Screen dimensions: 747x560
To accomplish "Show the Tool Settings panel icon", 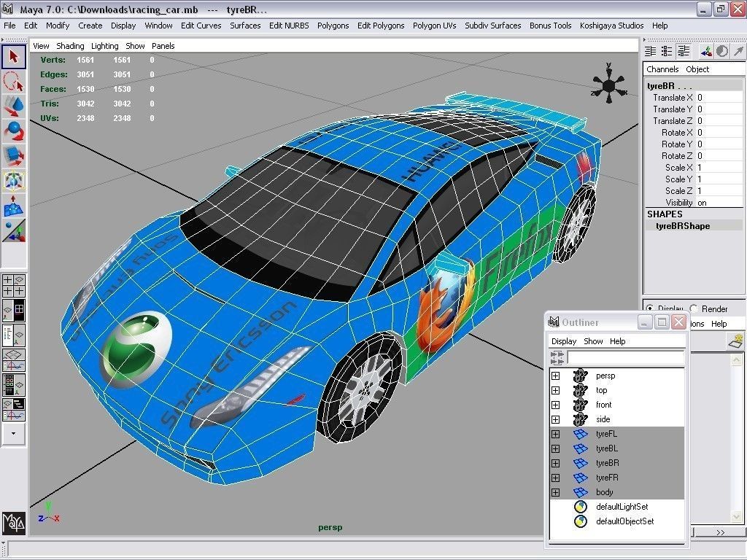I will (x=667, y=51).
